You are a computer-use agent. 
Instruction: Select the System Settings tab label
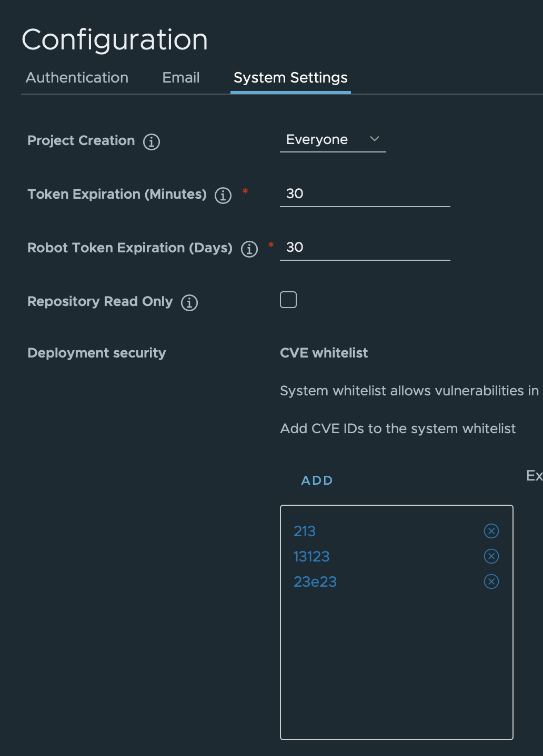[290, 77]
